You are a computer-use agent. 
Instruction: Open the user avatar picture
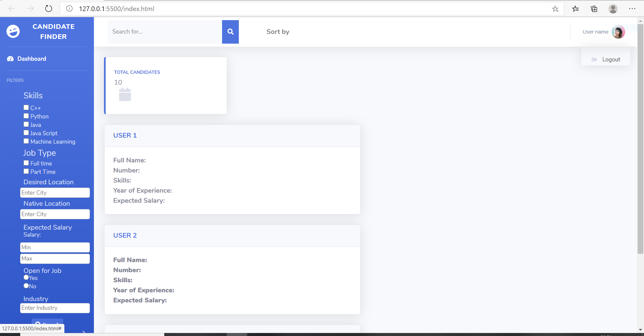coord(619,32)
